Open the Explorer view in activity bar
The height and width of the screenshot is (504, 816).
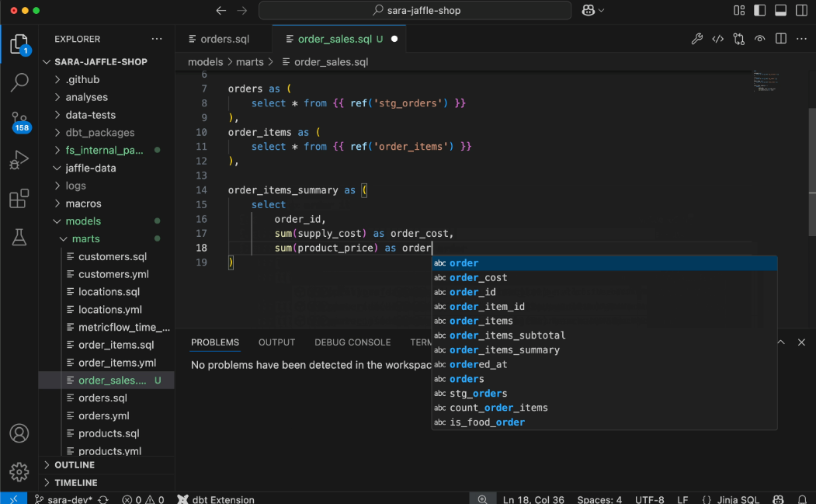tap(19, 45)
